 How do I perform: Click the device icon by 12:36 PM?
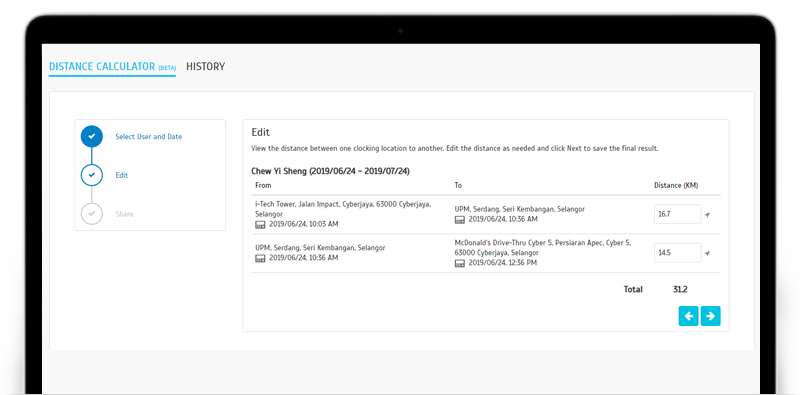460,263
